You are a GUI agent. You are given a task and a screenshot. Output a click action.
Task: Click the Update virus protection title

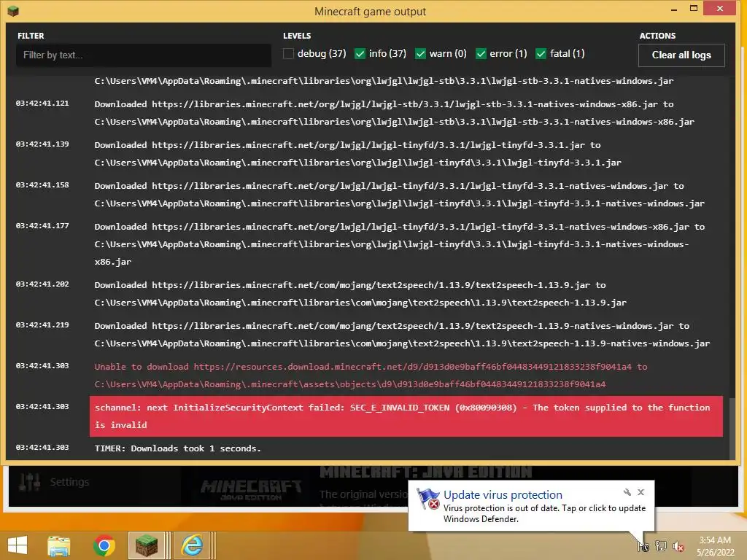pos(503,495)
